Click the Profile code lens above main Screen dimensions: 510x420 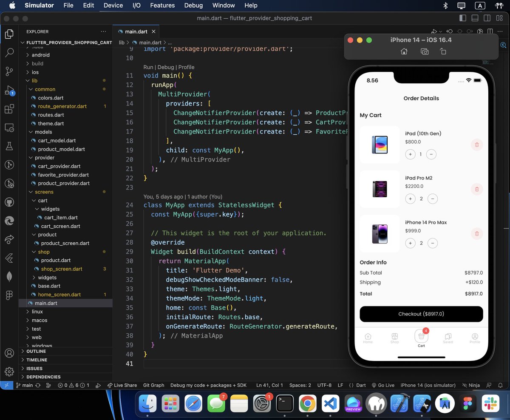click(186, 67)
